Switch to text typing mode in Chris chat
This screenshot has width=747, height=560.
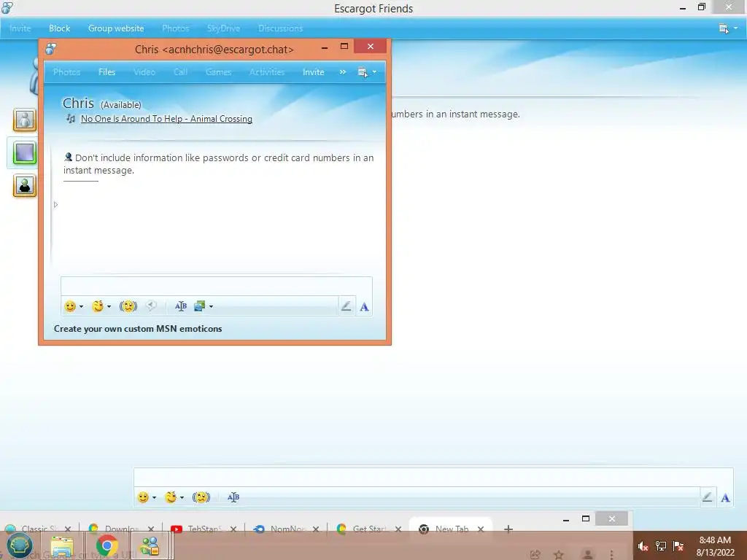click(x=365, y=307)
